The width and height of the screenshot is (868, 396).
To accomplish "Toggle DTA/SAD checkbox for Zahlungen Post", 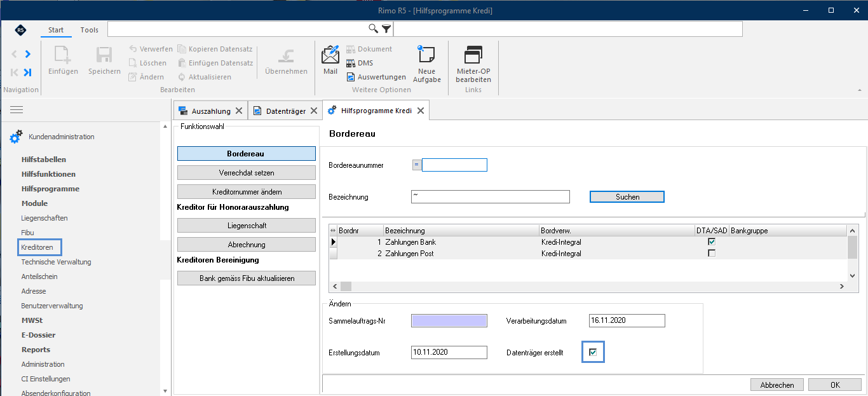I will pyautogui.click(x=712, y=253).
